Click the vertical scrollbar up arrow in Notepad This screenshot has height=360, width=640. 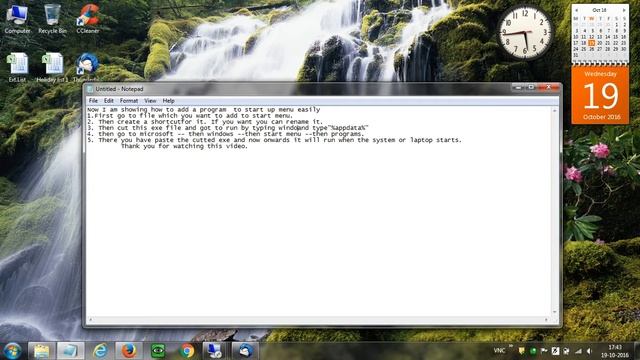[x=554, y=111]
